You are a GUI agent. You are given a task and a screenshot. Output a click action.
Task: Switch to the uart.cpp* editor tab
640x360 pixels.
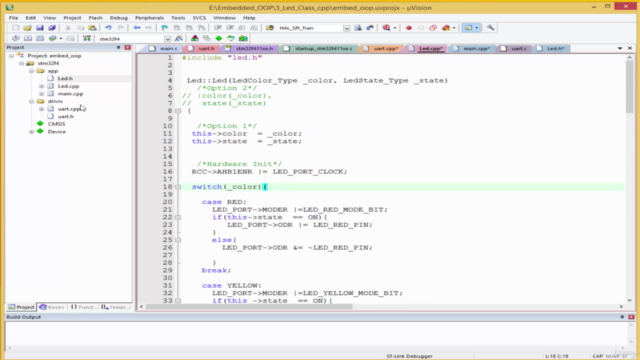click(x=382, y=49)
